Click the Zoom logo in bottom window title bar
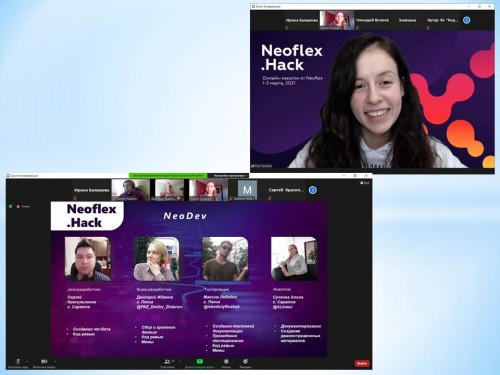 pyautogui.click(x=8, y=175)
